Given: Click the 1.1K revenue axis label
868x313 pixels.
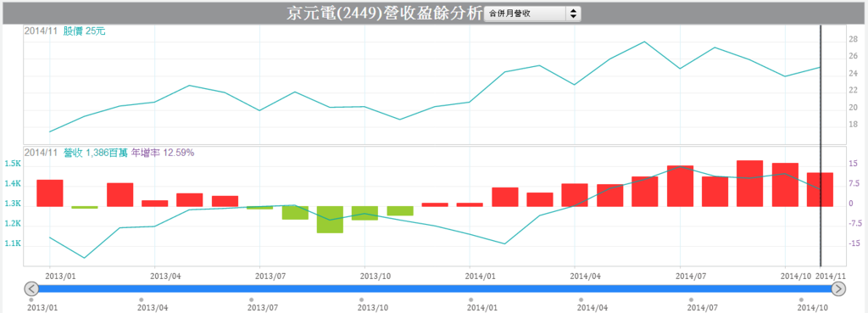Looking at the screenshot, I should click(x=12, y=243).
